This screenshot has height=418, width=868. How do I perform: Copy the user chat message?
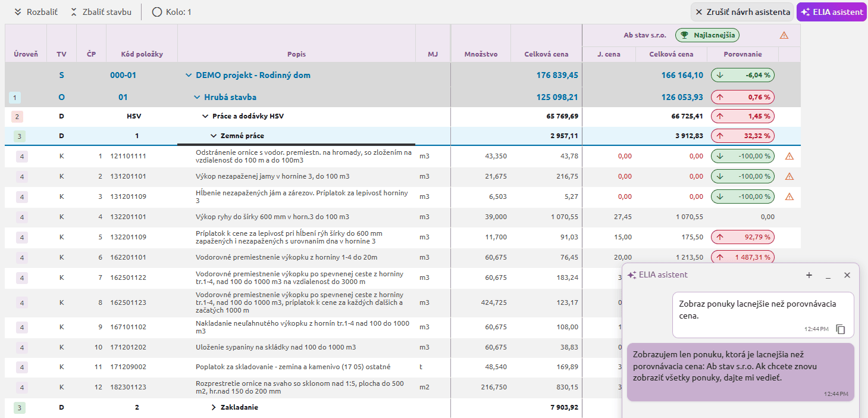click(x=841, y=329)
